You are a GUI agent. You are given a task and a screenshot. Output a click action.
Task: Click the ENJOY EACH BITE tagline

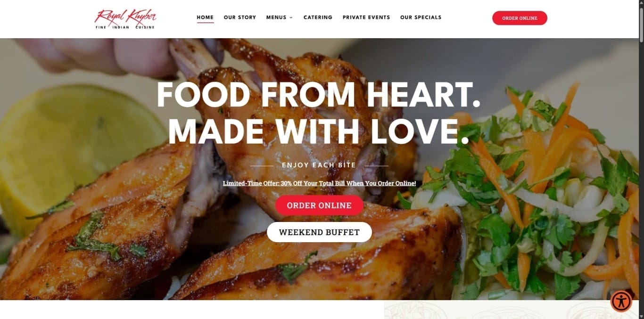(319, 165)
